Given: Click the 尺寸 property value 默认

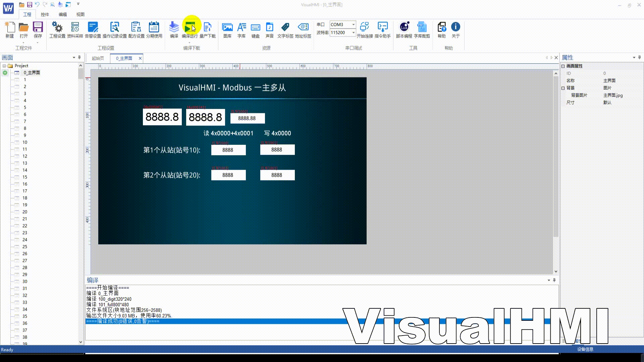Looking at the screenshot, I should (607, 103).
